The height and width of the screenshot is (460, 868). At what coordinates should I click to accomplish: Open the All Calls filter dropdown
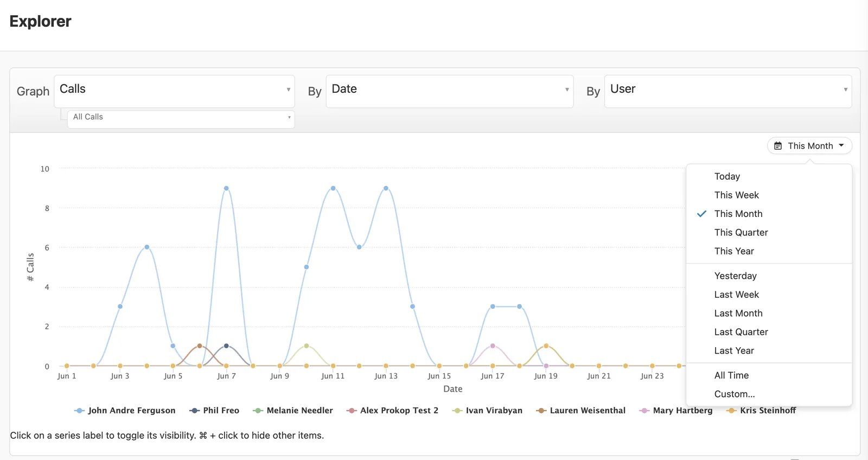click(x=181, y=119)
